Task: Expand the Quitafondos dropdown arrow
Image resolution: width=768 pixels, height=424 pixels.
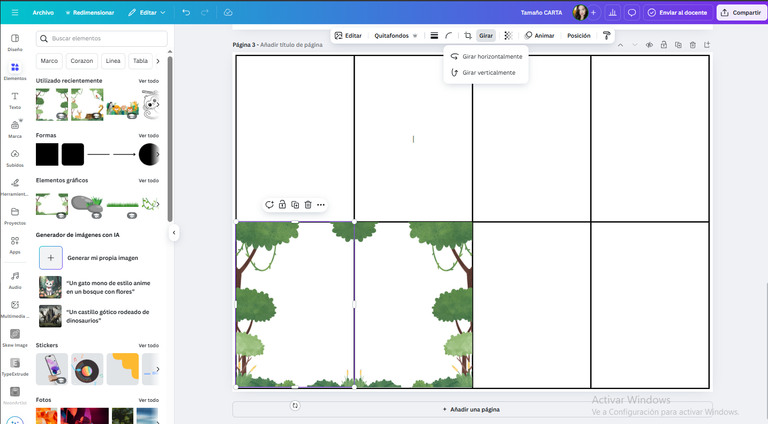Action: tap(415, 36)
